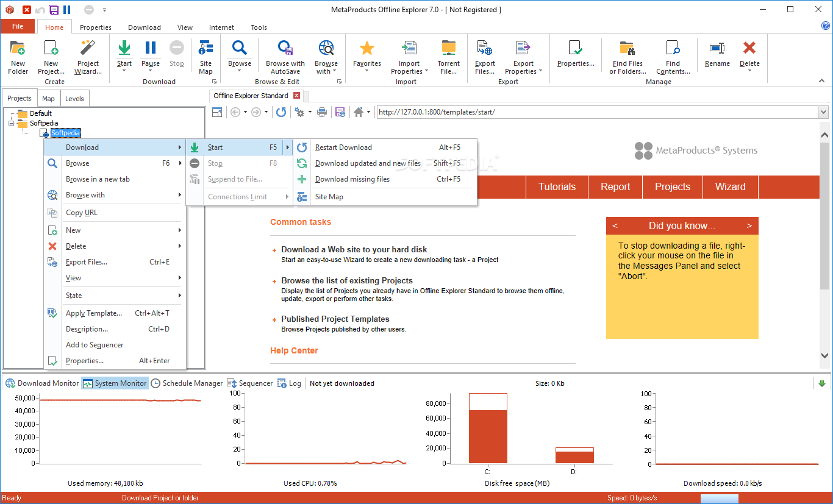Viewport: 833px width, 504px height.
Task: Open the File ribbon menu
Action: pyautogui.click(x=18, y=27)
